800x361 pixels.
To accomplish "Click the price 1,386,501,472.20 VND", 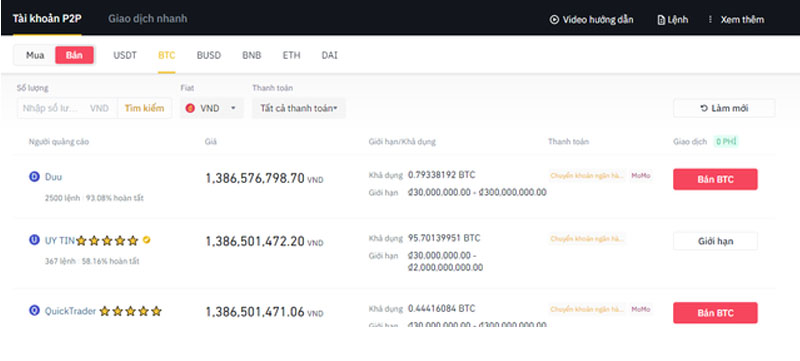I will coord(264,242).
